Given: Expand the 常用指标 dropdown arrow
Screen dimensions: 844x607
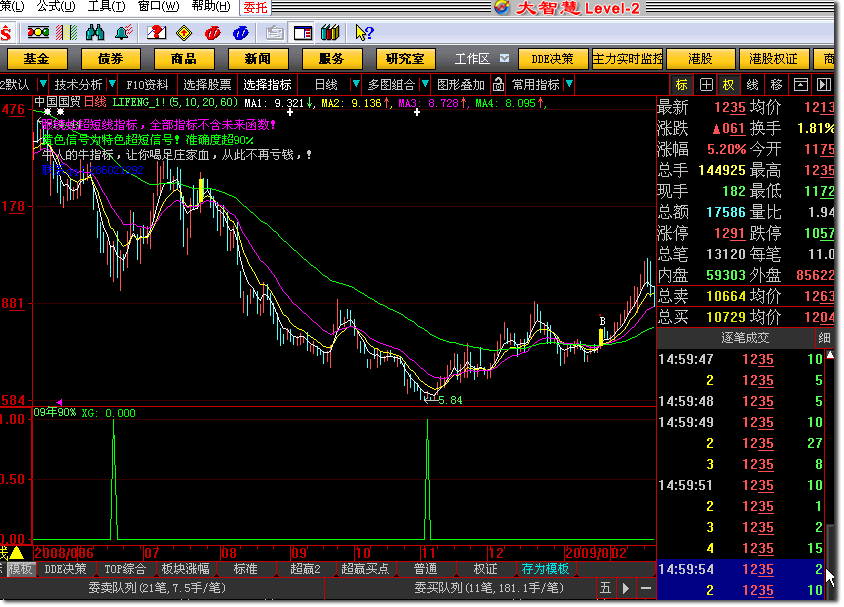Looking at the screenshot, I should pyautogui.click(x=569, y=84).
